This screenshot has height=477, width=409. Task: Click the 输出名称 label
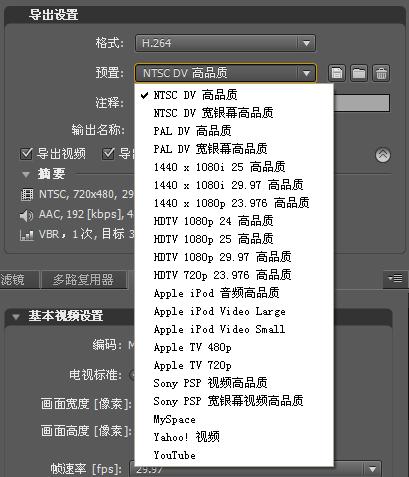click(x=98, y=130)
